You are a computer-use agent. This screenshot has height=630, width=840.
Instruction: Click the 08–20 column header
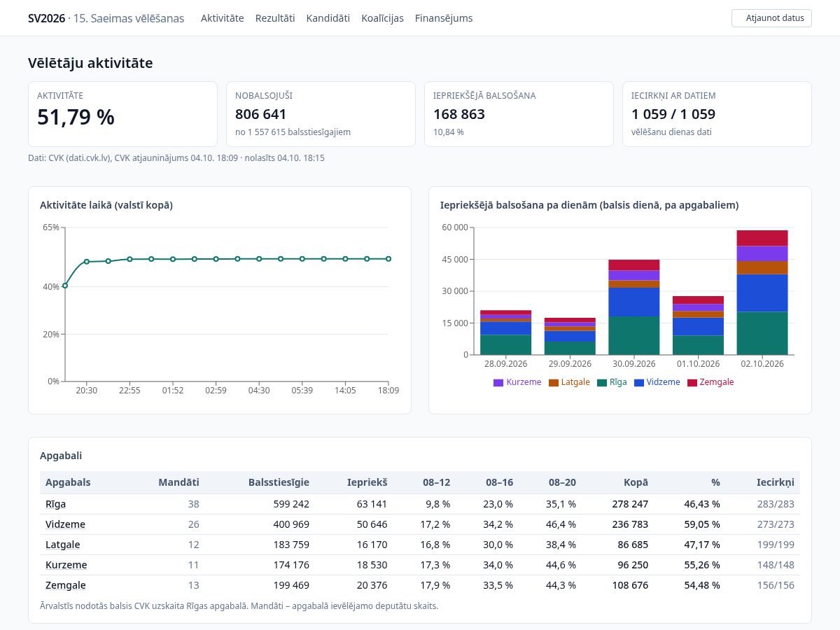point(562,482)
